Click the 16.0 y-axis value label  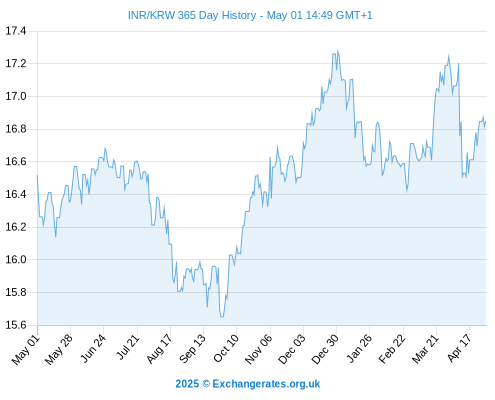(15, 260)
